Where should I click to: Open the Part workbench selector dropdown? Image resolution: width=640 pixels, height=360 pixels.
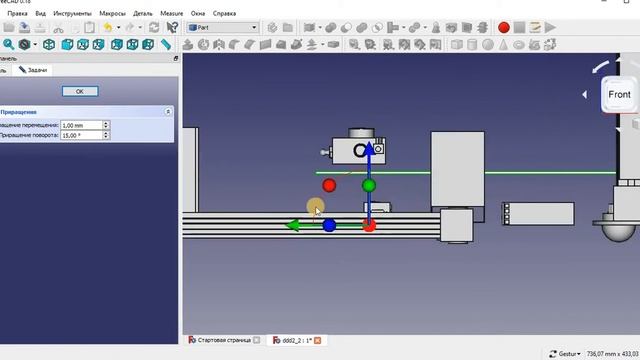click(223, 27)
